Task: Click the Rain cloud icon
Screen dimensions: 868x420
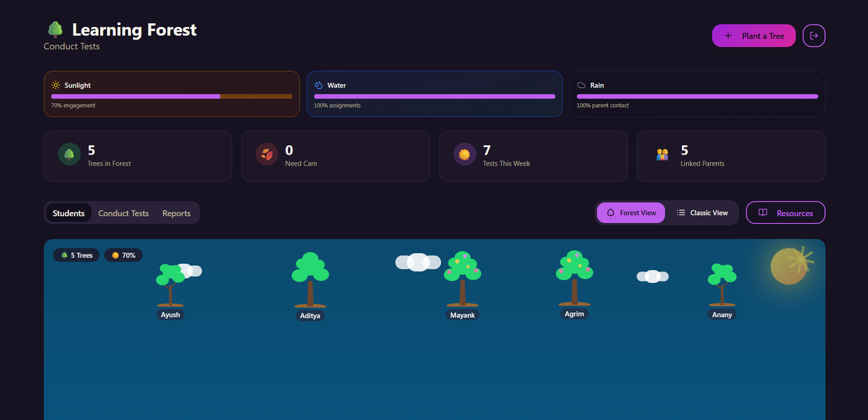Action: pyautogui.click(x=582, y=85)
